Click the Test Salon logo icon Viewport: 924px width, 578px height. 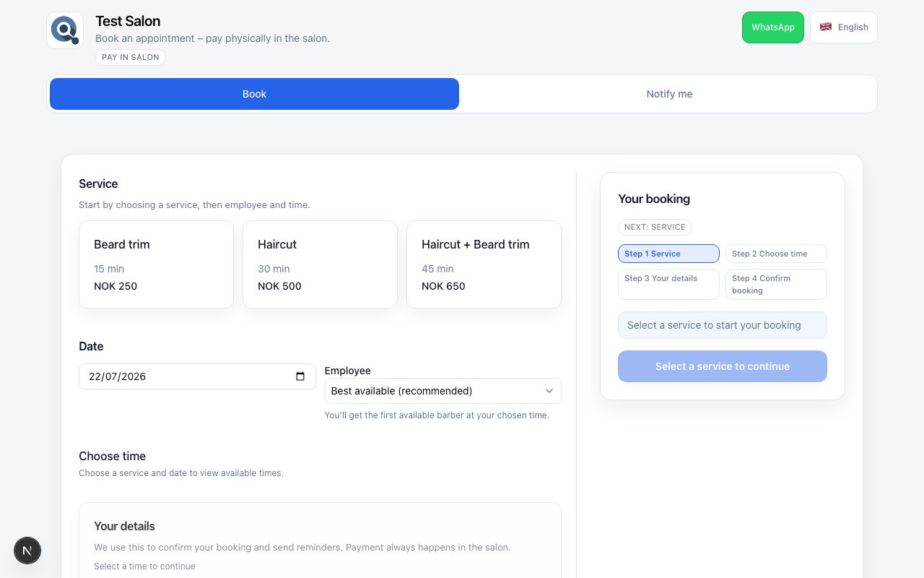65,30
